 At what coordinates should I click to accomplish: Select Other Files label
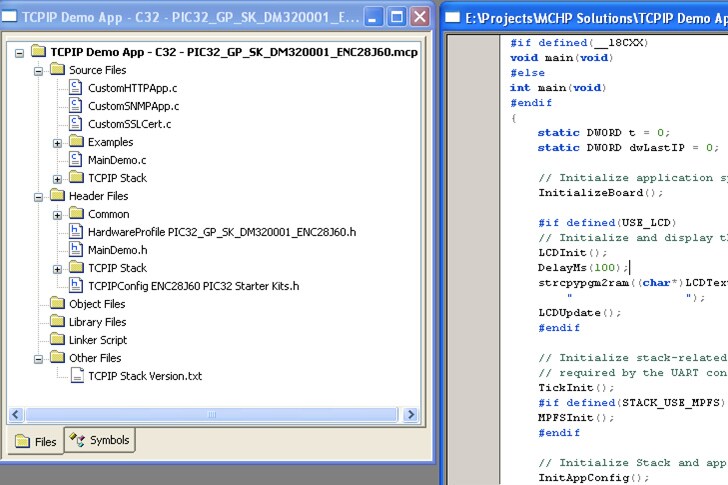point(95,358)
